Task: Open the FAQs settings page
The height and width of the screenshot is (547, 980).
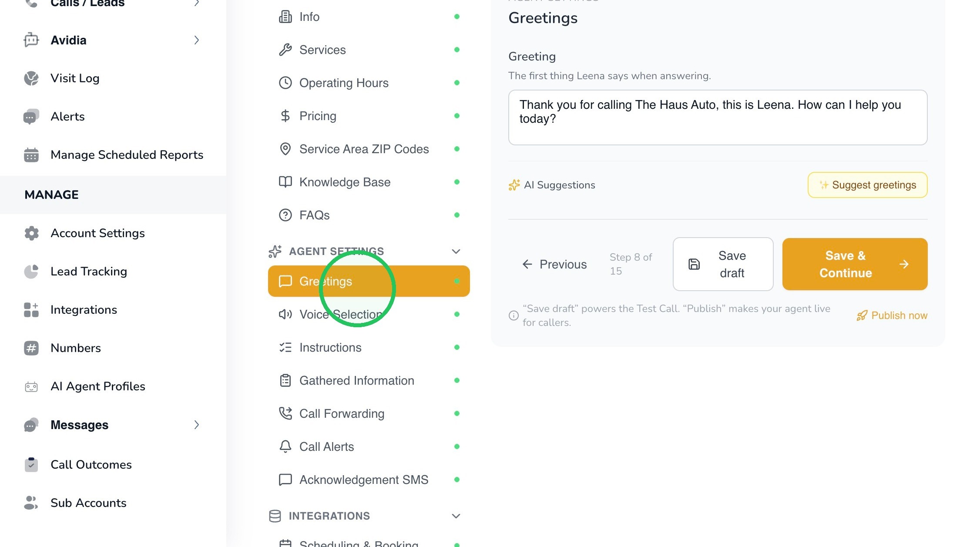Action: click(369, 215)
